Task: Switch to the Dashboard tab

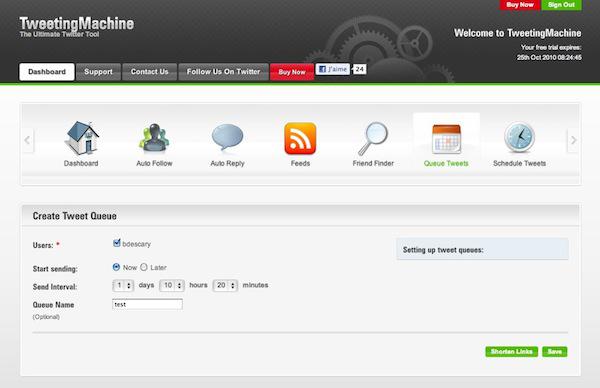Action: [47, 72]
